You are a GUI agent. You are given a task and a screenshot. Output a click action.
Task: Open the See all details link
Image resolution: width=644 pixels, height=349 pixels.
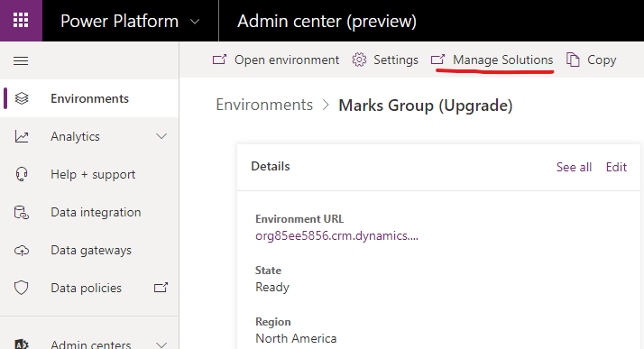(574, 167)
